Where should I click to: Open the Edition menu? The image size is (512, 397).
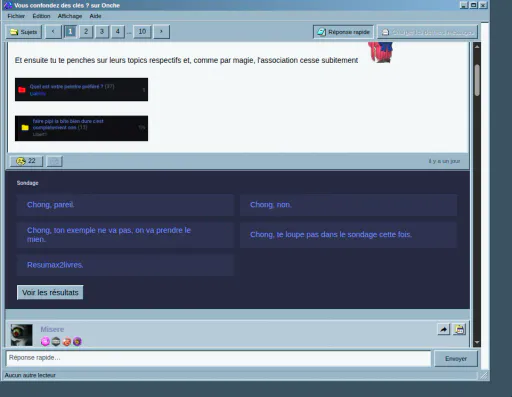click(41, 16)
